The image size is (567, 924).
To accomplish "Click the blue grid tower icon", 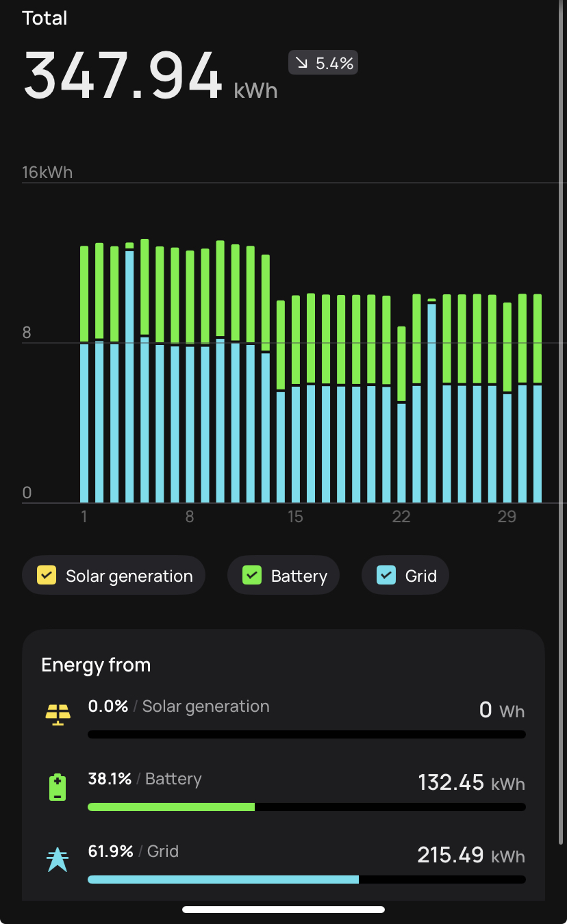I will click(x=58, y=859).
